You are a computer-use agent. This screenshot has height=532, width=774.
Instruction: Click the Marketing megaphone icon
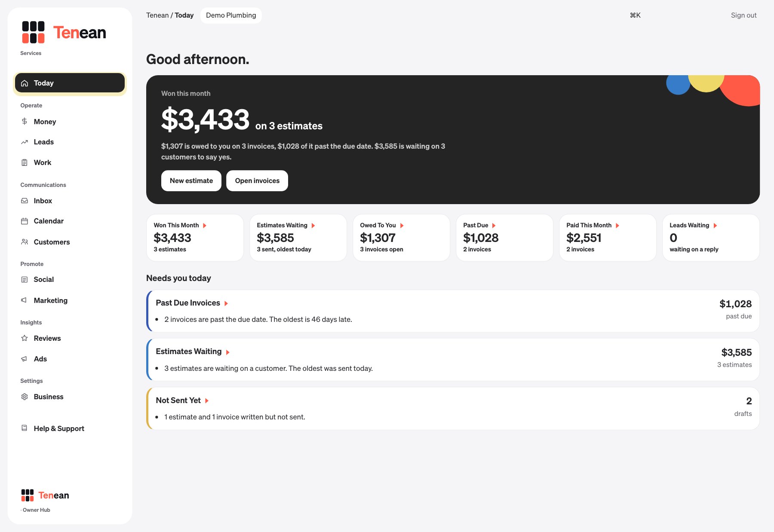pyautogui.click(x=25, y=300)
